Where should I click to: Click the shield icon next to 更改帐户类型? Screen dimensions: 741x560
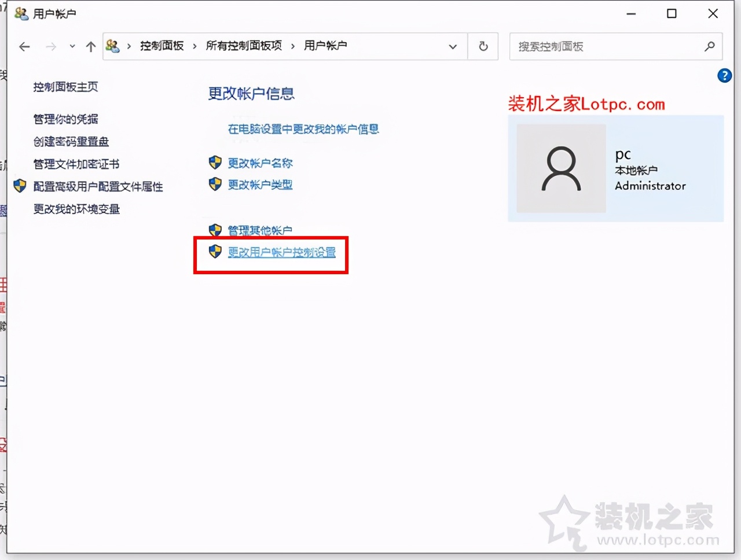coord(215,185)
